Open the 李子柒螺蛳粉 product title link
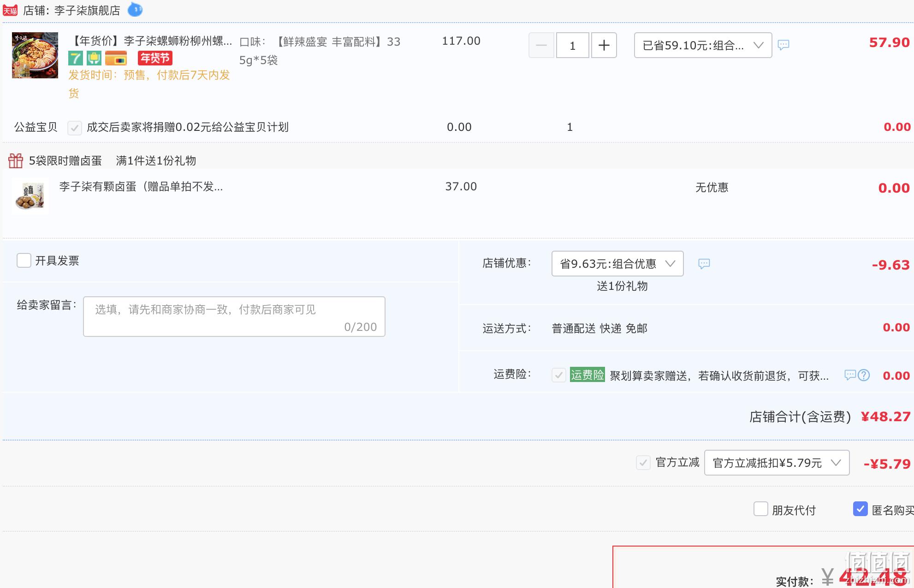This screenshot has width=914, height=588. [150, 41]
